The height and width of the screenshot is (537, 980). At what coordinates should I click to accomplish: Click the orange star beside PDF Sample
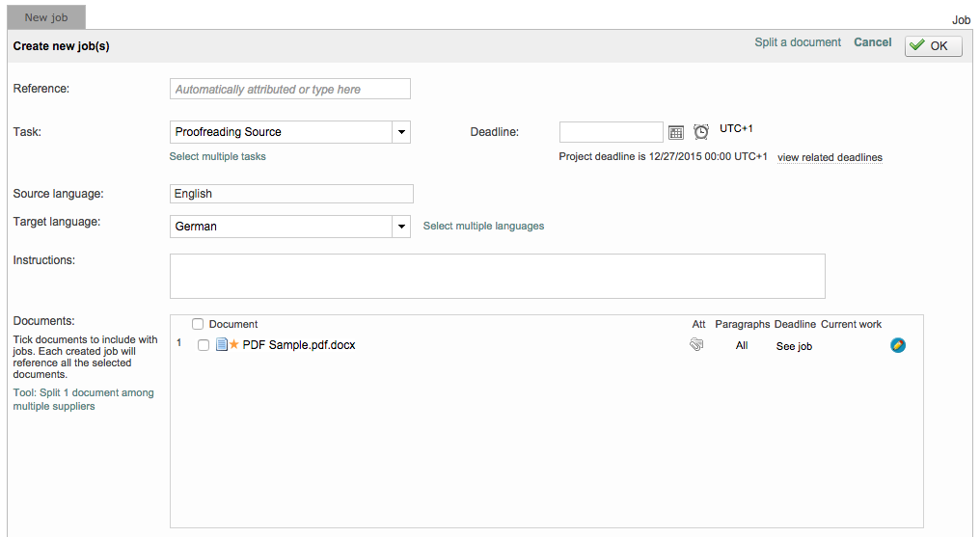point(233,345)
